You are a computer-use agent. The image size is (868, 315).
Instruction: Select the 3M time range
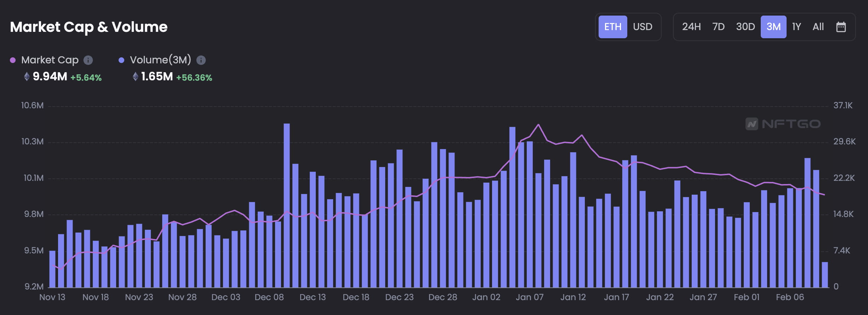tap(773, 27)
